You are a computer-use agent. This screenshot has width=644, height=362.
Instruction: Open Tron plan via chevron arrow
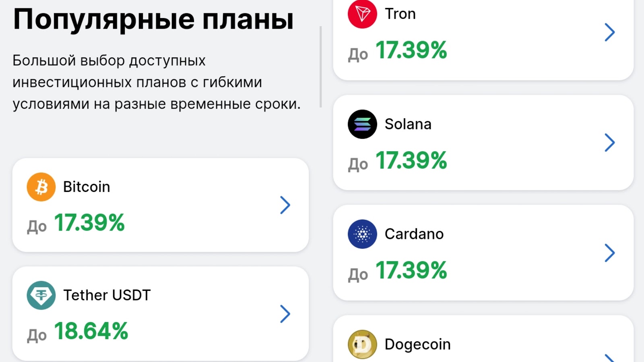[610, 32]
